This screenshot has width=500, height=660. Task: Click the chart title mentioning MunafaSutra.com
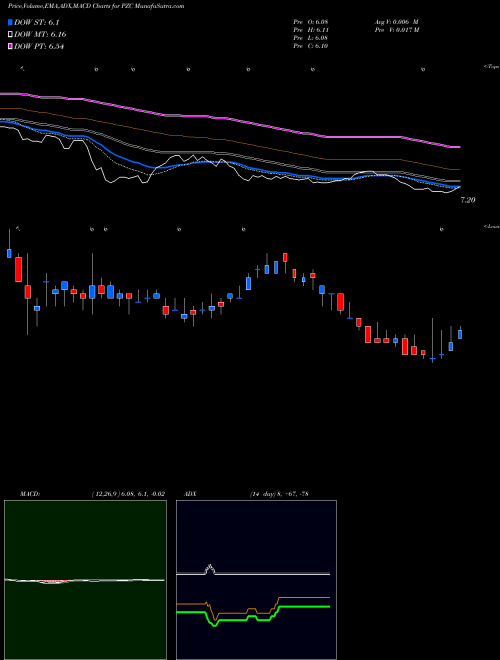[96, 6]
